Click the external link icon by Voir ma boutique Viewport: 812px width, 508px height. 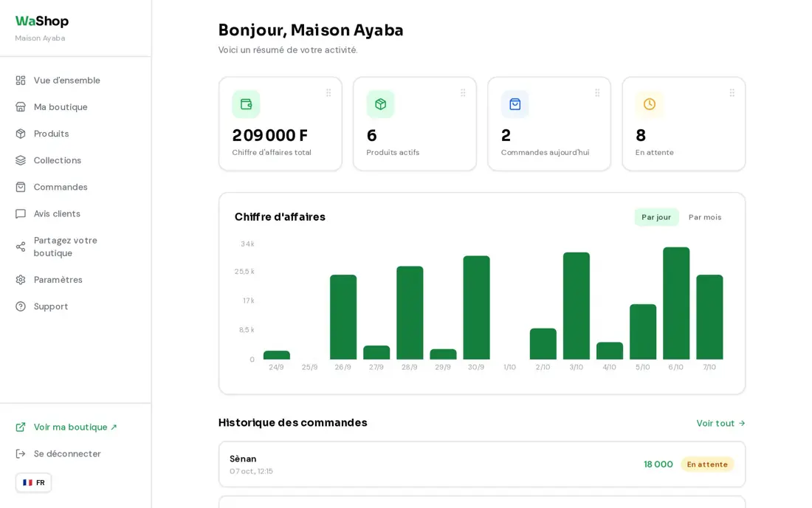click(21, 427)
